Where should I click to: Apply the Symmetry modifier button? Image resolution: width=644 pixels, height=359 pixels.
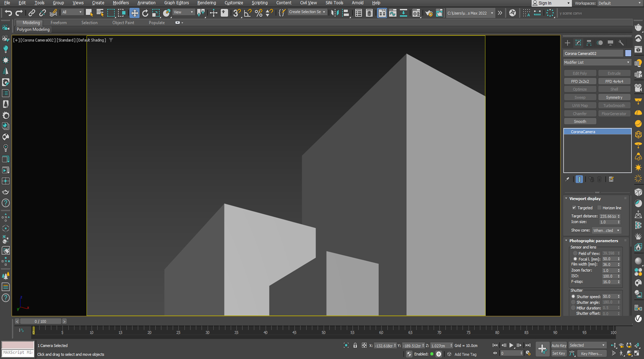click(614, 97)
